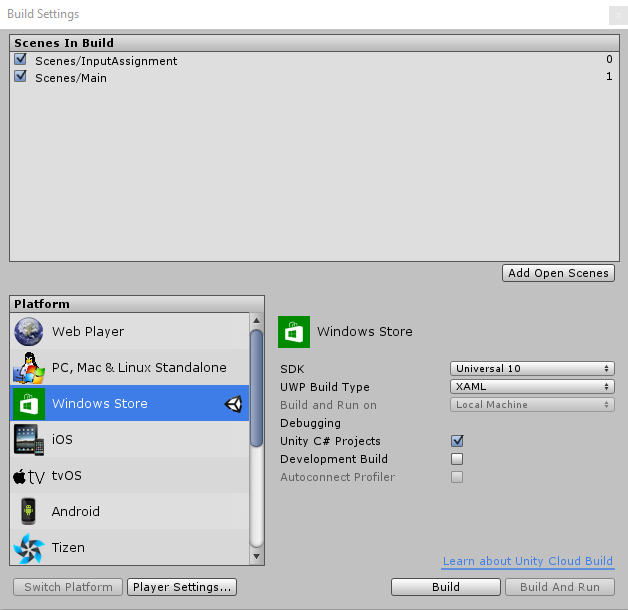The image size is (628, 610).
Task: Open the UWP Build Type XAML dropdown
Action: [532, 387]
